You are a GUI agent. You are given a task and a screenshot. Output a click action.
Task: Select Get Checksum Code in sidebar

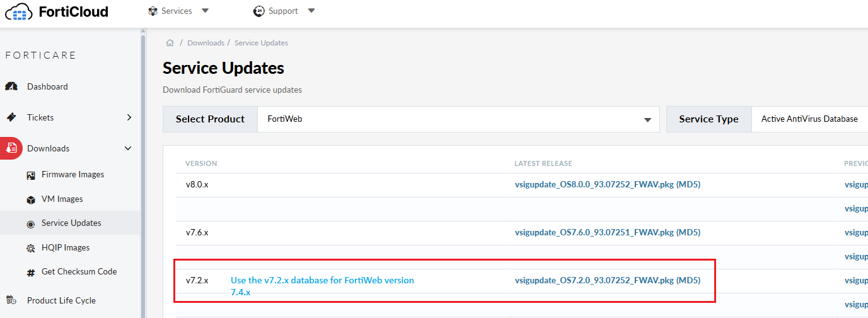click(79, 271)
